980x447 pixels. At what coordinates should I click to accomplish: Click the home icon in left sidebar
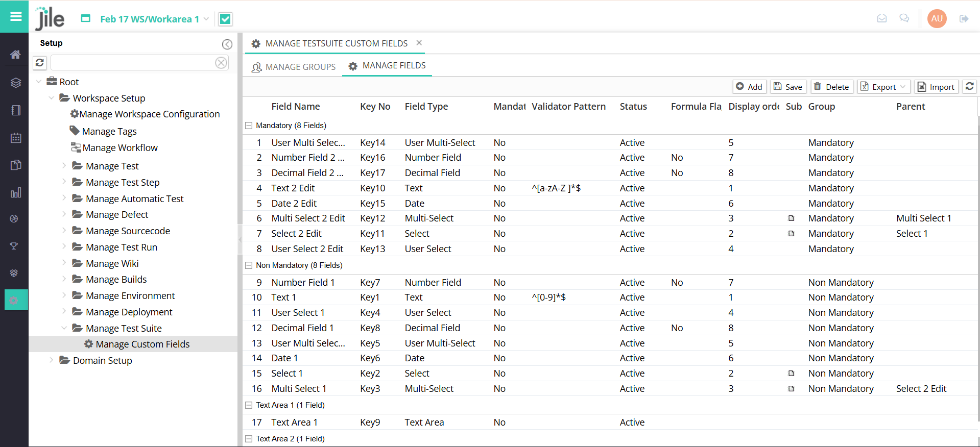(x=15, y=55)
